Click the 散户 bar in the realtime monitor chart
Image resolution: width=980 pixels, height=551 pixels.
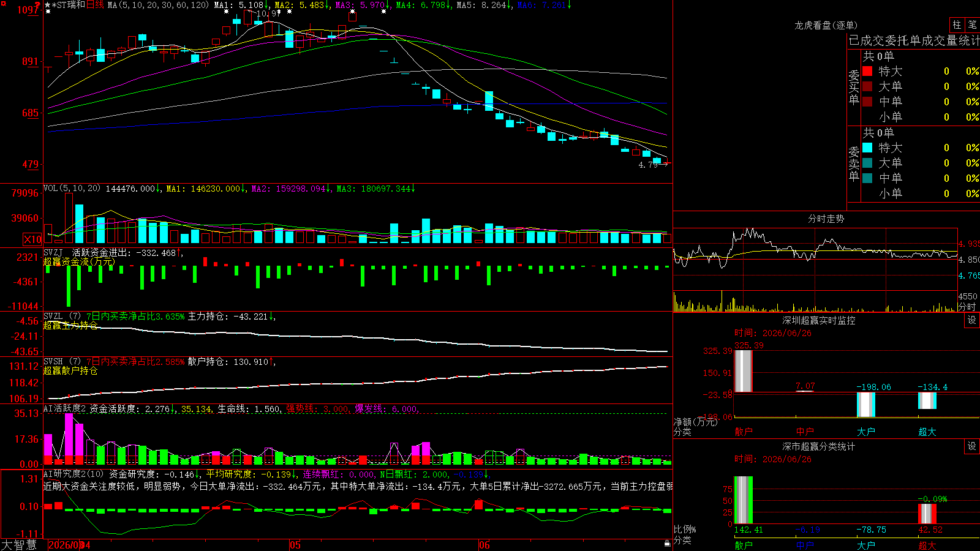[744, 371]
